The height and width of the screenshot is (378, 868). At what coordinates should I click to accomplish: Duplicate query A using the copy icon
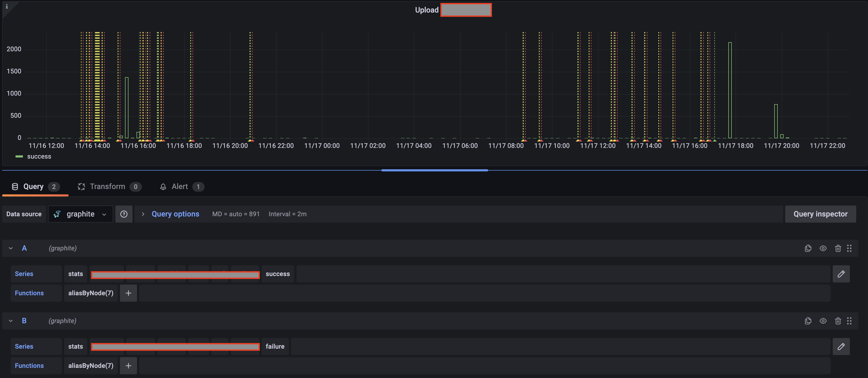click(x=808, y=248)
